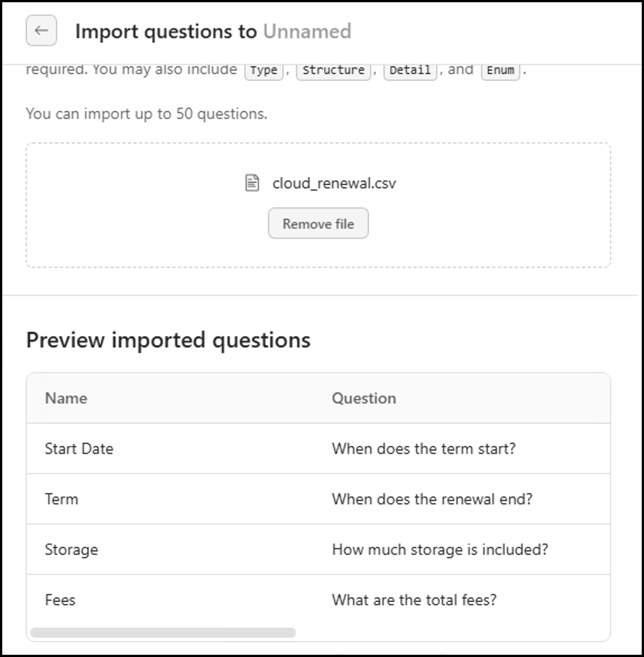The height and width of the screenshot is (657, 644).
Task: Click the Detail code tag
Action: (410, 70)
